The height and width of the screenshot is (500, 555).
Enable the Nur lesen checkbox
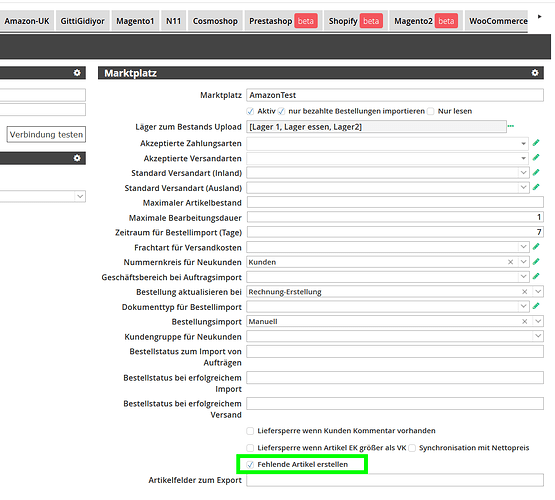tap(431, 111)
